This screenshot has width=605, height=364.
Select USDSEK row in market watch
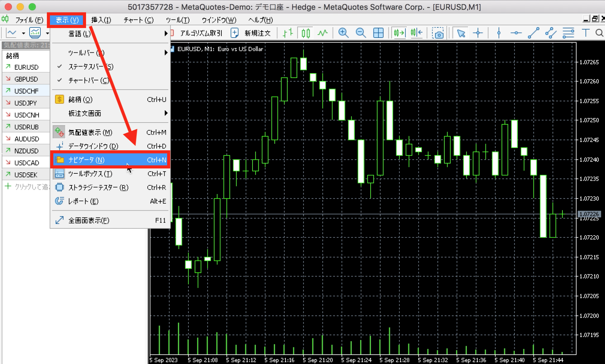[26, 175]
